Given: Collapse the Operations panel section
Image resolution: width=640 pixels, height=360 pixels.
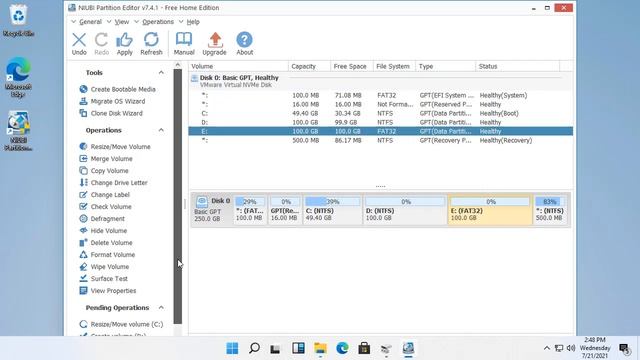Looking at the screenshot, I should pos(161,130).
